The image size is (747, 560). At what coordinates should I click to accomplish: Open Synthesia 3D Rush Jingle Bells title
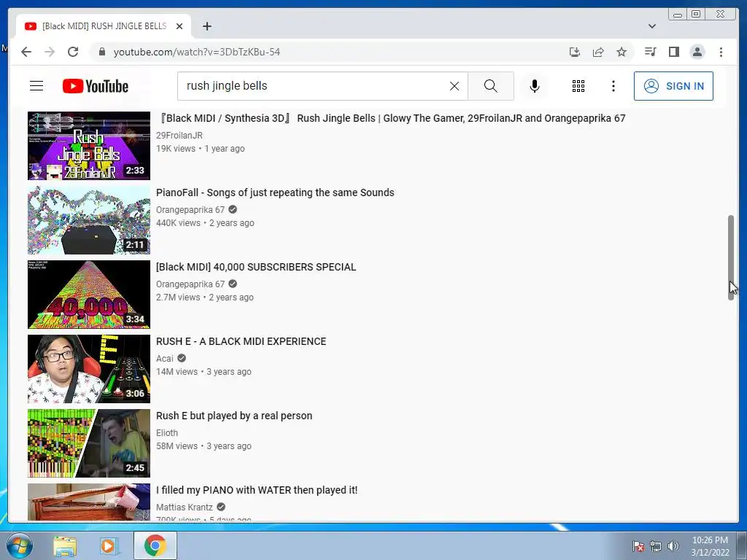pos(391,118)
